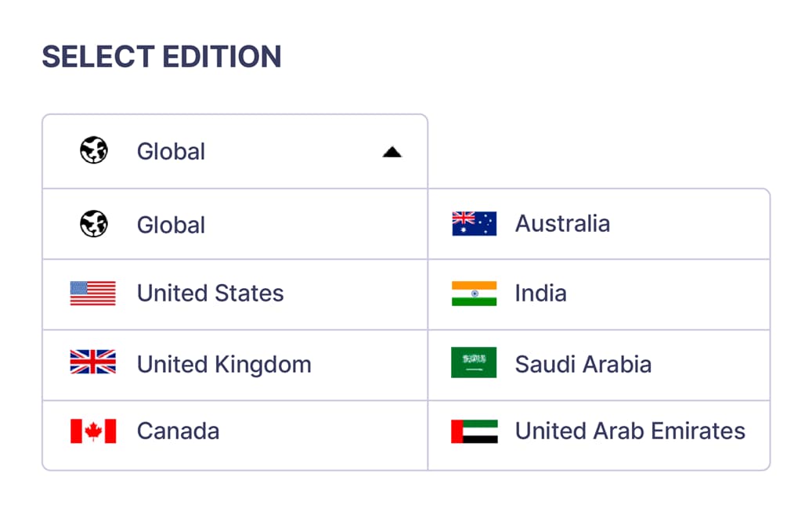Viewport: 812px width, 512px height.
Task: Click the upward-pointing disclosure triangle
Action: (x=392, y=152)
